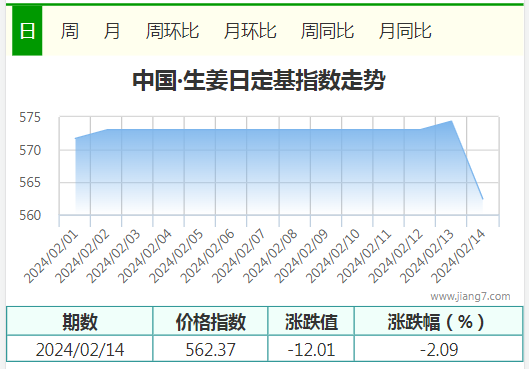Image resolution: width=529 pixels, height=369 pixels.
Task: Select the 月同比 tab
Action: coord(405,31)
